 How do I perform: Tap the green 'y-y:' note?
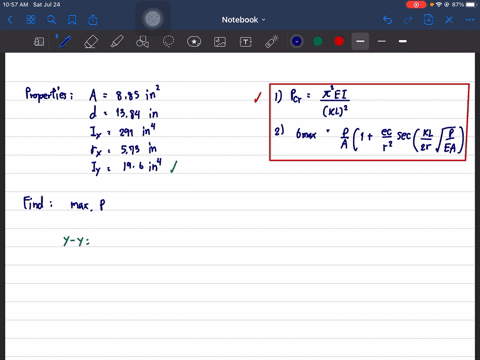pos(76,240)
